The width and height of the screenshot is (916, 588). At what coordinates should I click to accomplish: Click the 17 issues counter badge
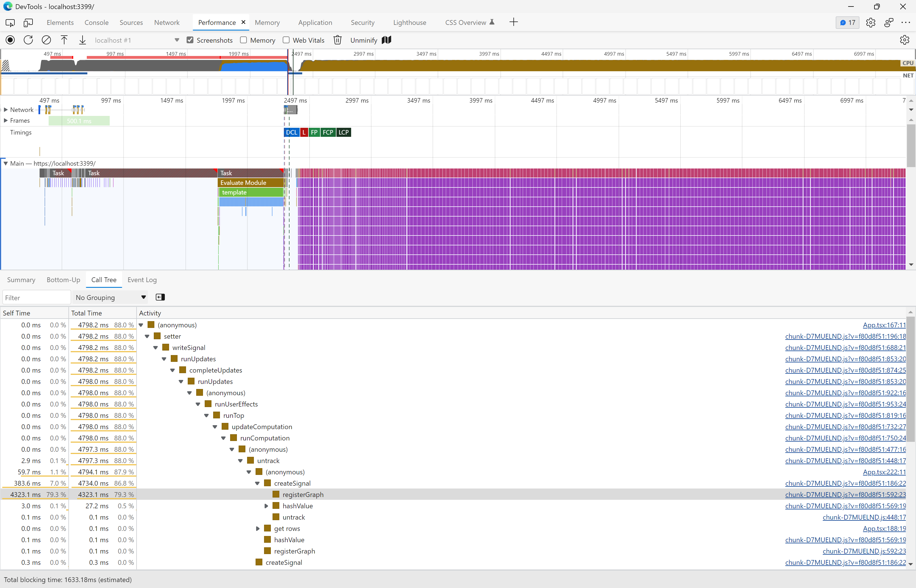click(x=847, y=23)
